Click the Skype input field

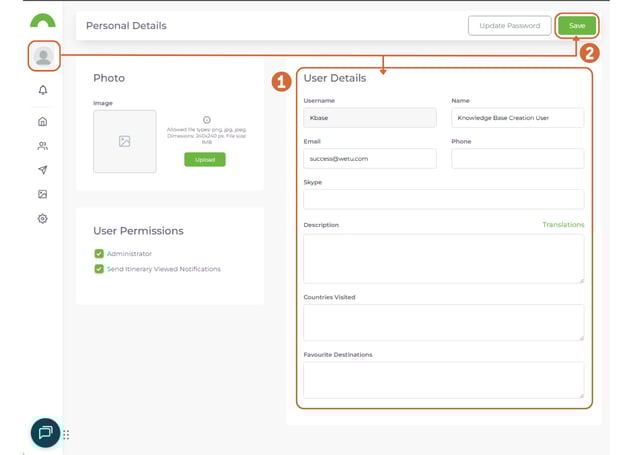pyautogui.click(x=444, y=199)
